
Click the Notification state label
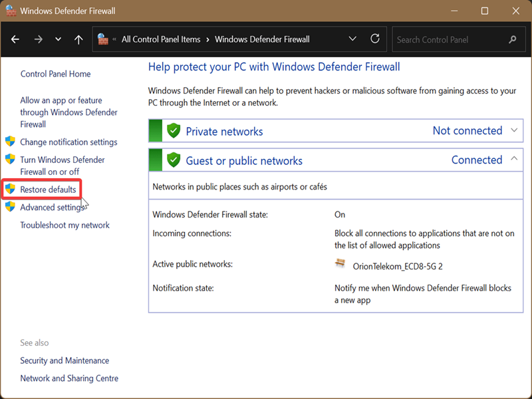[183, 288]
